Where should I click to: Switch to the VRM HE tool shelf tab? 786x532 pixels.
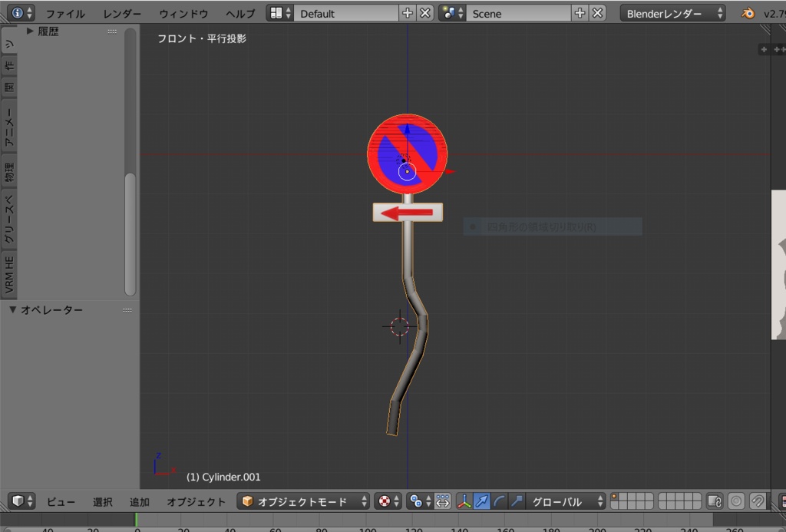coord(9,274)
